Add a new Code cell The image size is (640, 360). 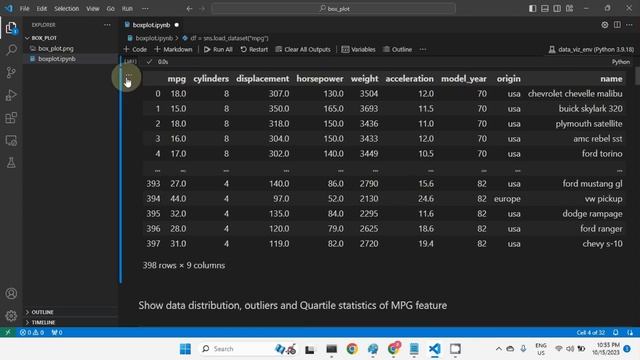[135, 49]
